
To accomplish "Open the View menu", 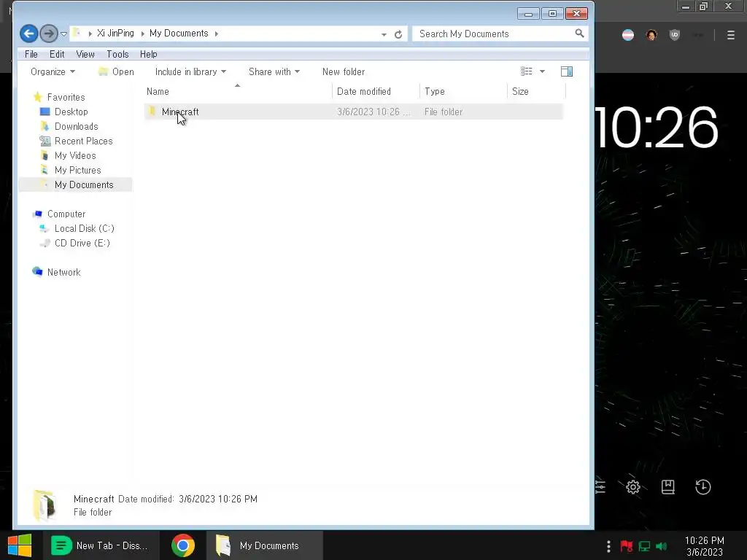I will (x=85, y=54).
